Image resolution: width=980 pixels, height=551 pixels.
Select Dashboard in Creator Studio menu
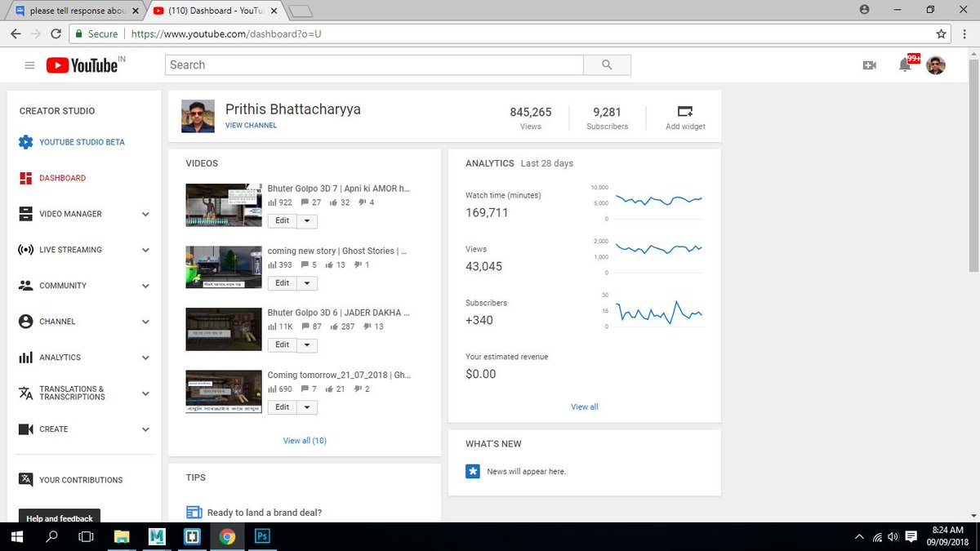point(62,178)
